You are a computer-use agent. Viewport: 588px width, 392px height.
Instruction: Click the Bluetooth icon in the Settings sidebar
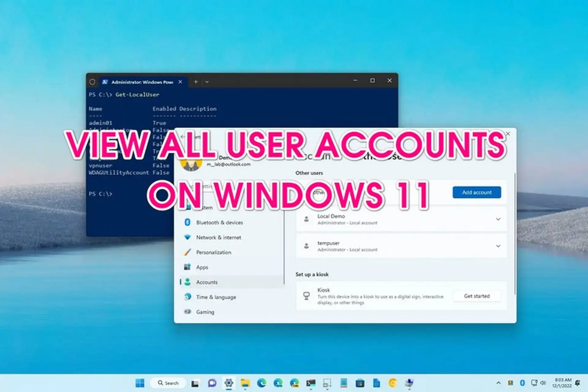[188, 222]
